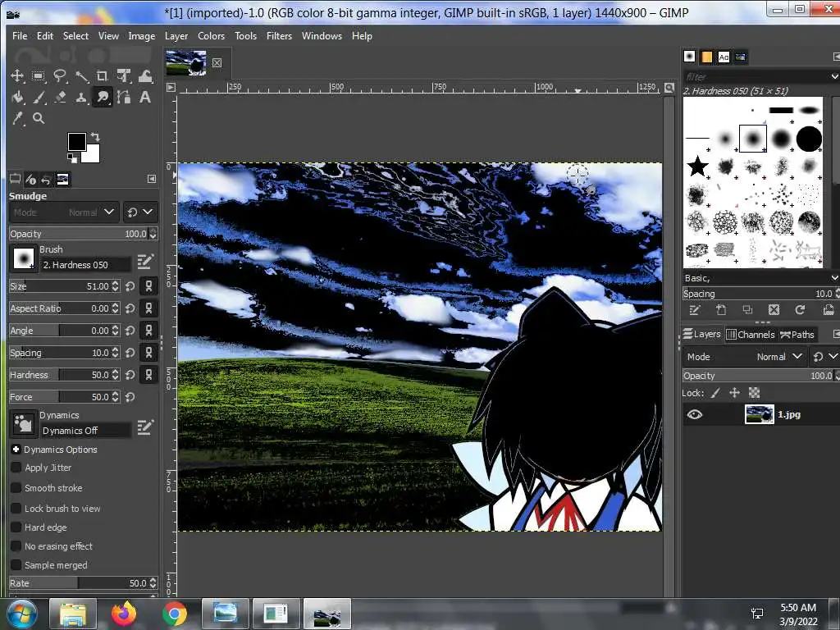Switch to the Channels tab

tap(751, 335)
